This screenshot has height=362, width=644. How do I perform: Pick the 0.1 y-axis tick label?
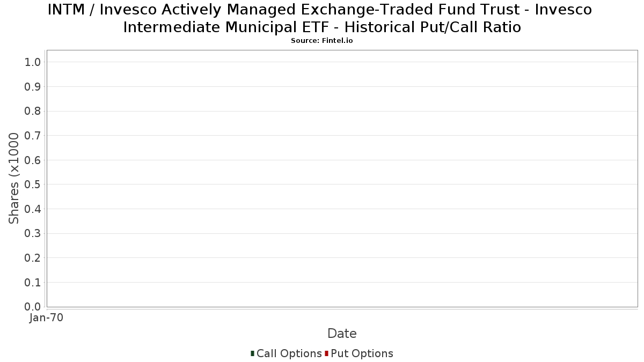coord(33,282)
